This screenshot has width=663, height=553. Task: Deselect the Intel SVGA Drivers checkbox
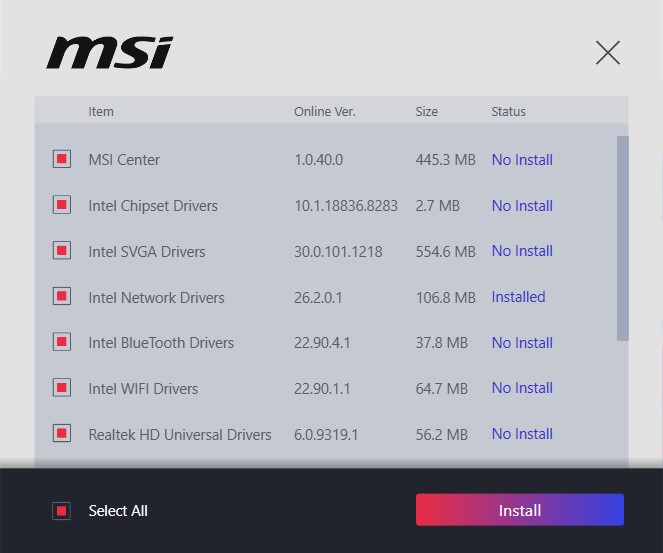click(62, 251)
